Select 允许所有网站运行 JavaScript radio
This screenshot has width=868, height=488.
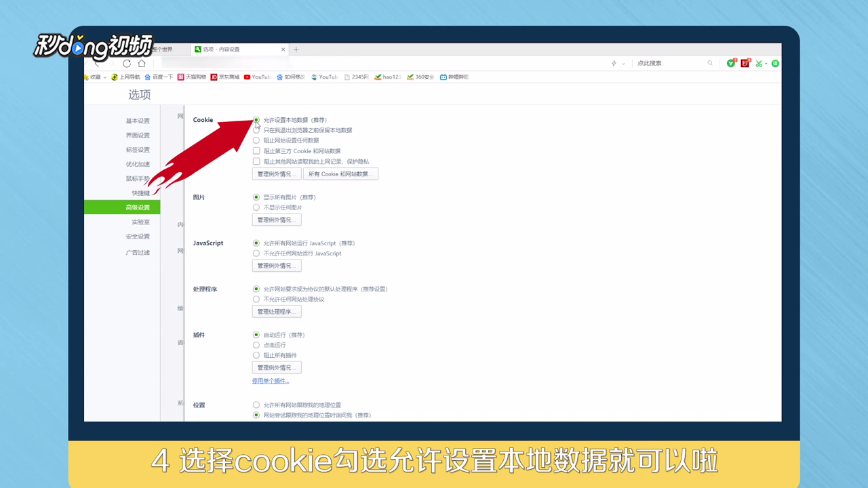[256, 243]
